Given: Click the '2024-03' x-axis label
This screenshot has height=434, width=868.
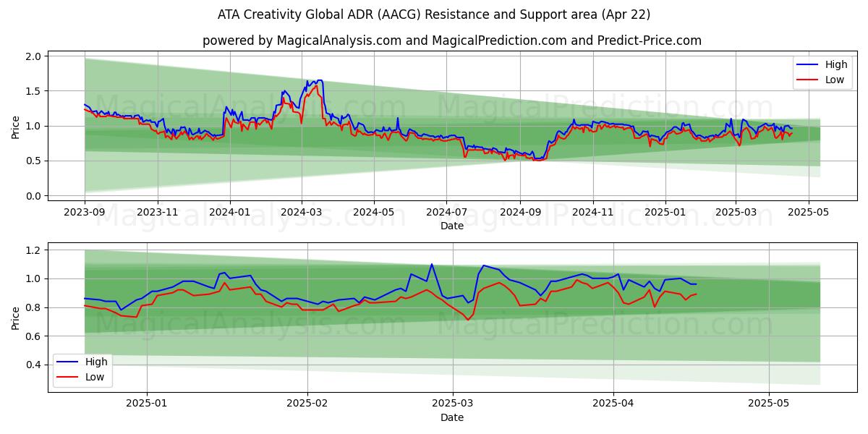Looking at the screenshot, I should 302,212.
